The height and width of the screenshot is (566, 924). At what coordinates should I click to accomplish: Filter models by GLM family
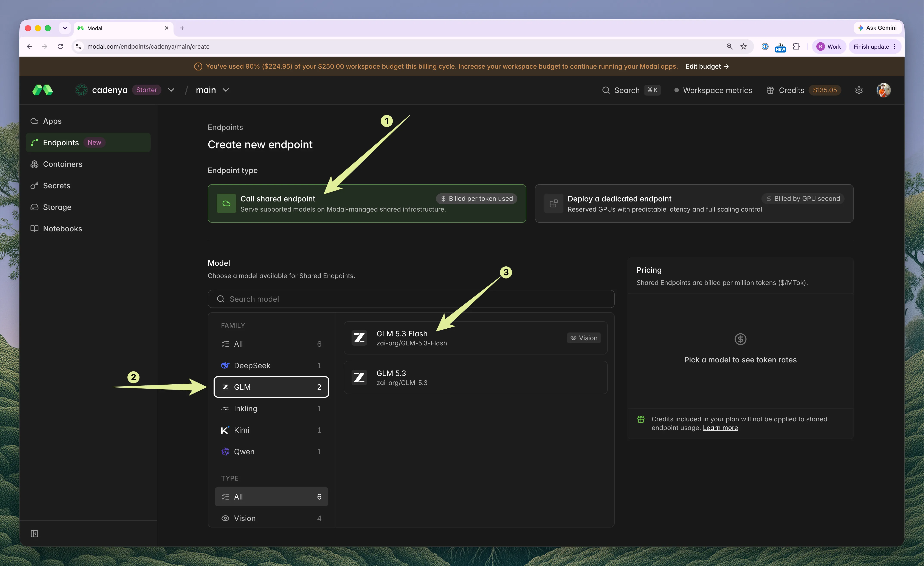[271, 387]
